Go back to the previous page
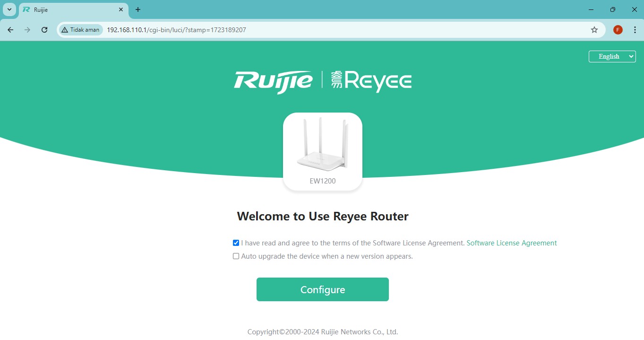644x340 pixels. (x=10, y=30)
